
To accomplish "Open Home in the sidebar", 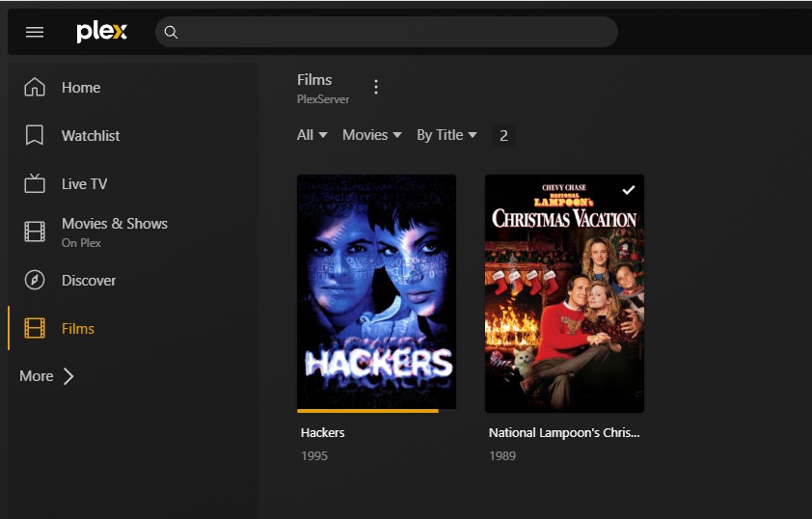I will click(x=81, y=88).
